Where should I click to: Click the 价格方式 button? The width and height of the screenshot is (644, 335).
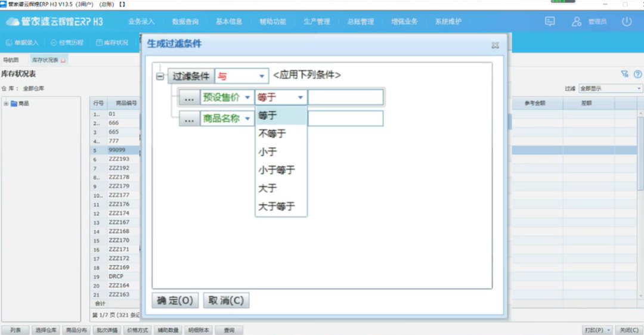pos(138,330)
